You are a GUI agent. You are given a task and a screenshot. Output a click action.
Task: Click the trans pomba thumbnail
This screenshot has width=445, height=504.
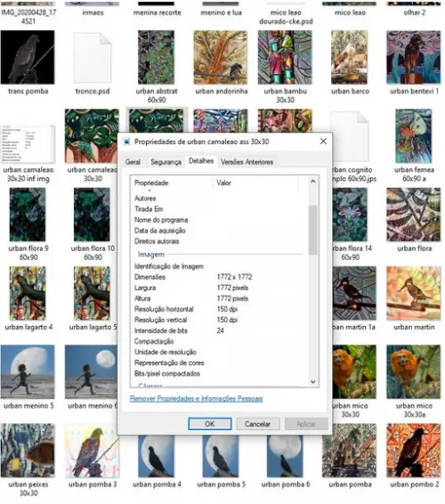[x=28, y=57]
